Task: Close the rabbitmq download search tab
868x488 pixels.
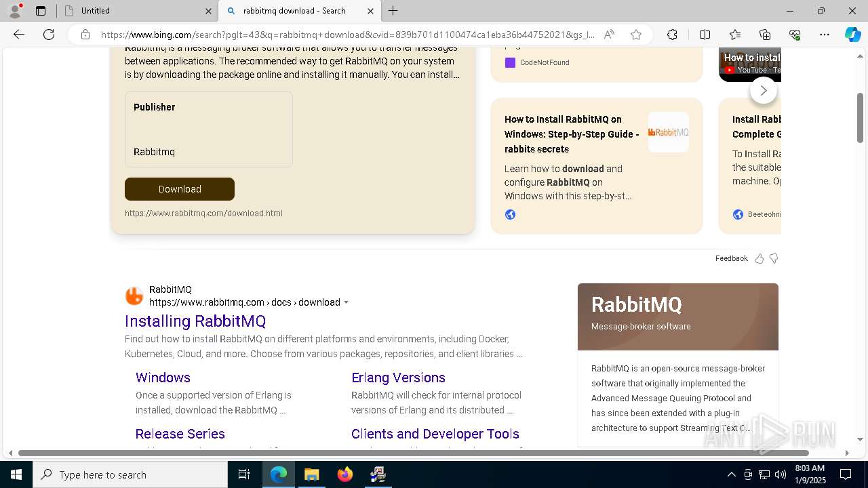Action: click(370, 11)
